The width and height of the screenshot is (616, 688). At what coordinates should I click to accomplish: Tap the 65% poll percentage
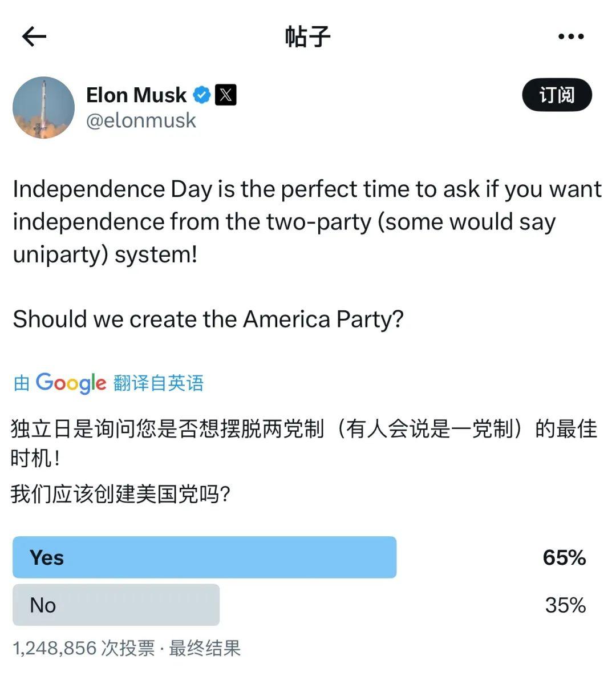pyautogui.click(x=564, y=557)
